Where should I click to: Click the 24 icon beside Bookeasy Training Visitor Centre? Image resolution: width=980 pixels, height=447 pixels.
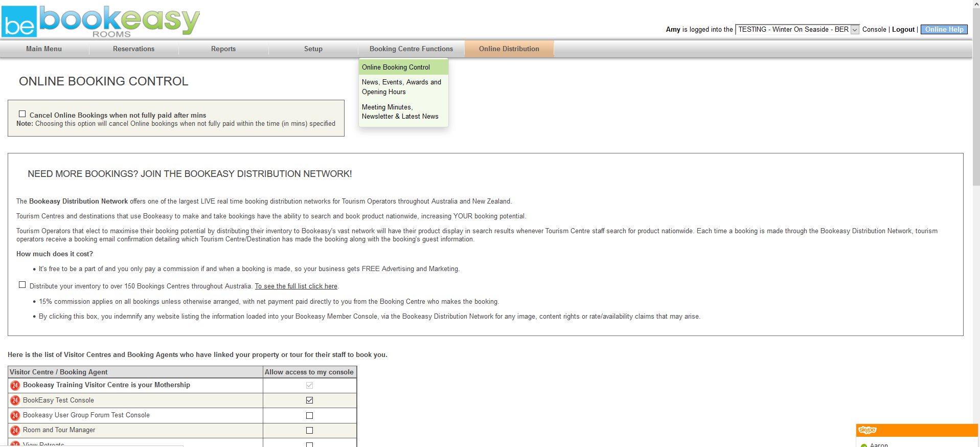click(x=15, y=386)
